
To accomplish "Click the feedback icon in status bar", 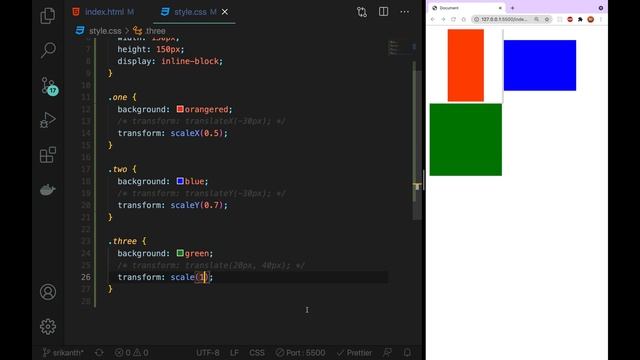I will tap(387, 353).
